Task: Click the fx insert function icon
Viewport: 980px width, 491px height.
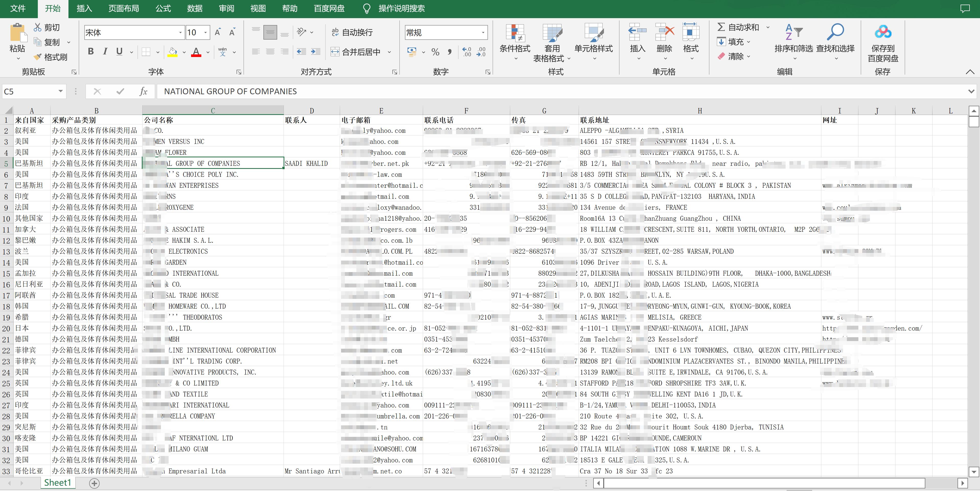Action: pos(143,91)
